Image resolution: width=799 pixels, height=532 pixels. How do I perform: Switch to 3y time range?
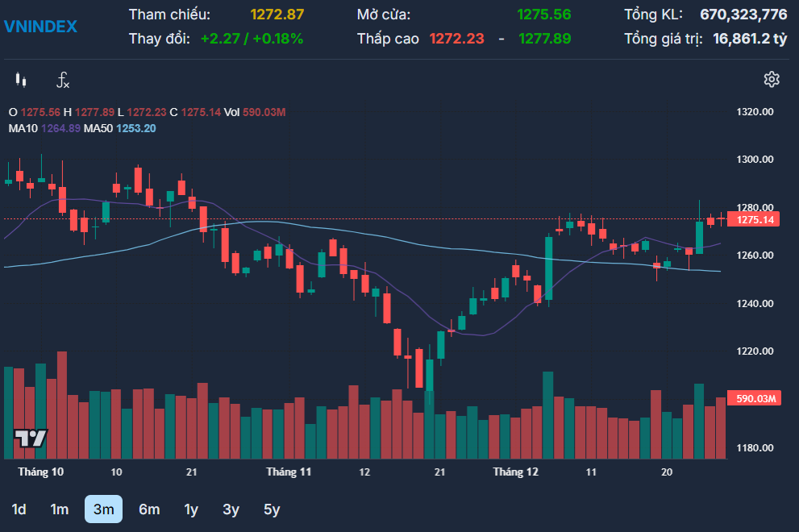pos(231,509)
